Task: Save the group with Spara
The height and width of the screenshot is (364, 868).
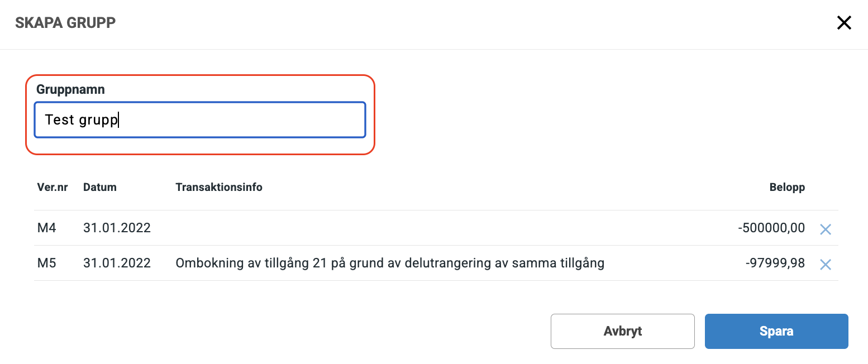Action: (776, 331)
